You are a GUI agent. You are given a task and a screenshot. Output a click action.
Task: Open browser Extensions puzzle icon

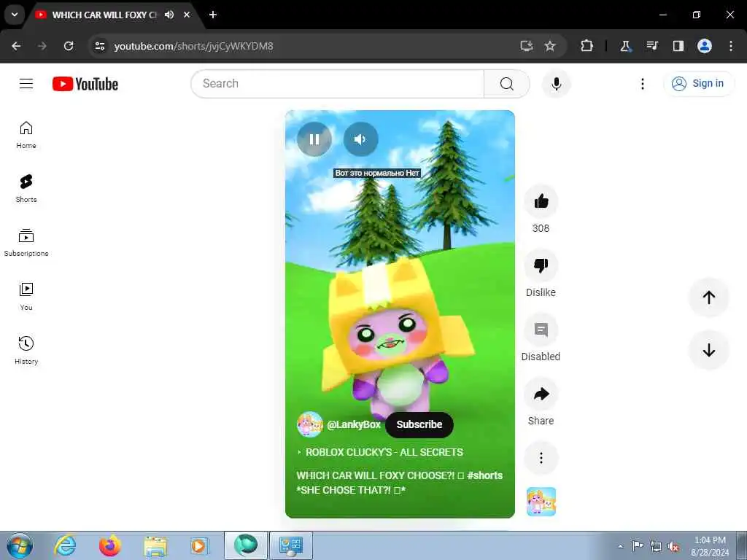(x=587, y=46)
